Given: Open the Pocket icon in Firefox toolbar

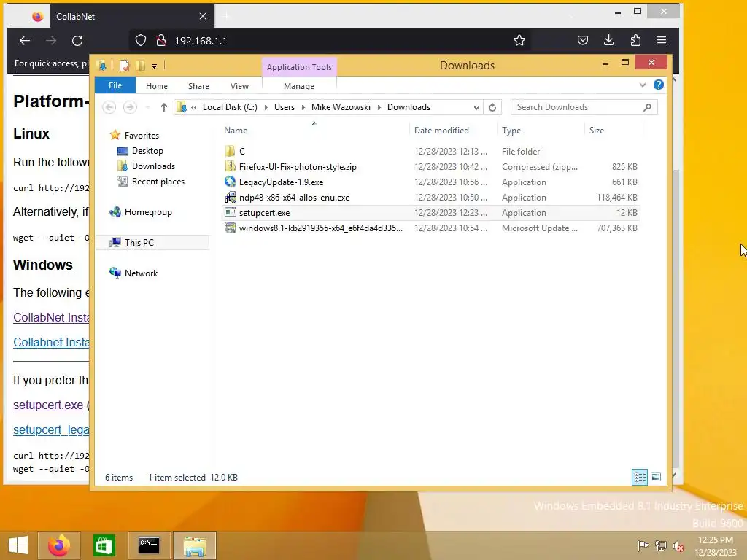Looking at the screenshot, I should (x=583, y=41).
